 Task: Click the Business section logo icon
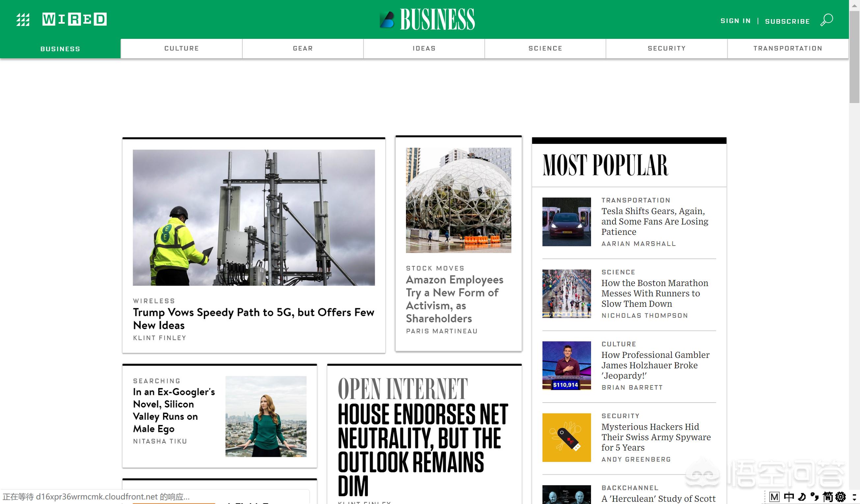click(387, 19)
